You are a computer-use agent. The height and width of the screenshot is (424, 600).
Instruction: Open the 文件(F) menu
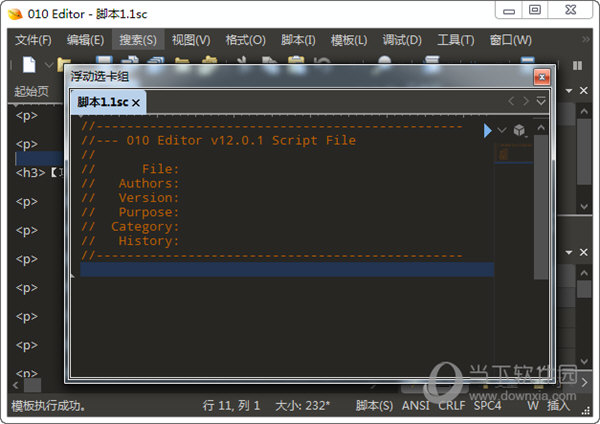pyautogui.click(x=33, y=40)
